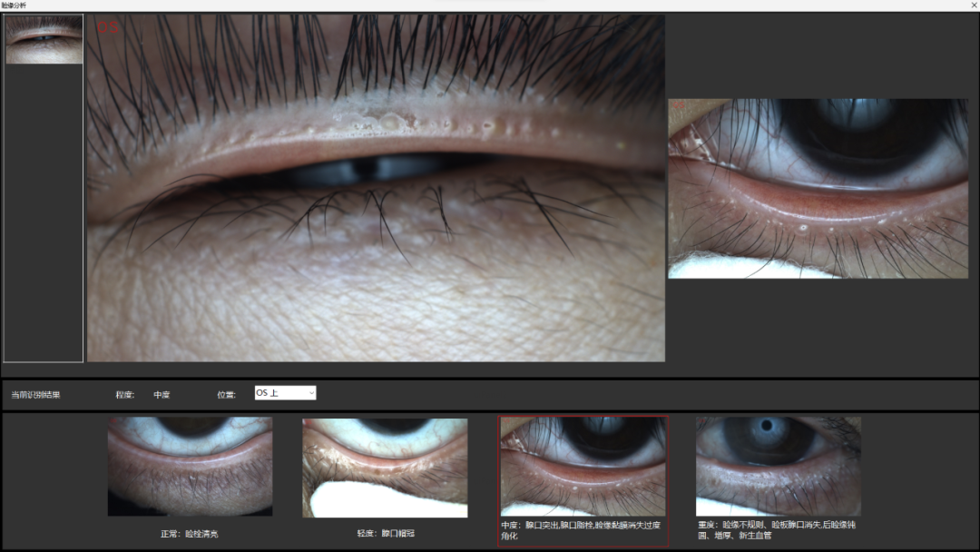The image size is (980, 552).
Task: Expand the position selector's dropdown arrow
Action: click(x=312, y=392)
